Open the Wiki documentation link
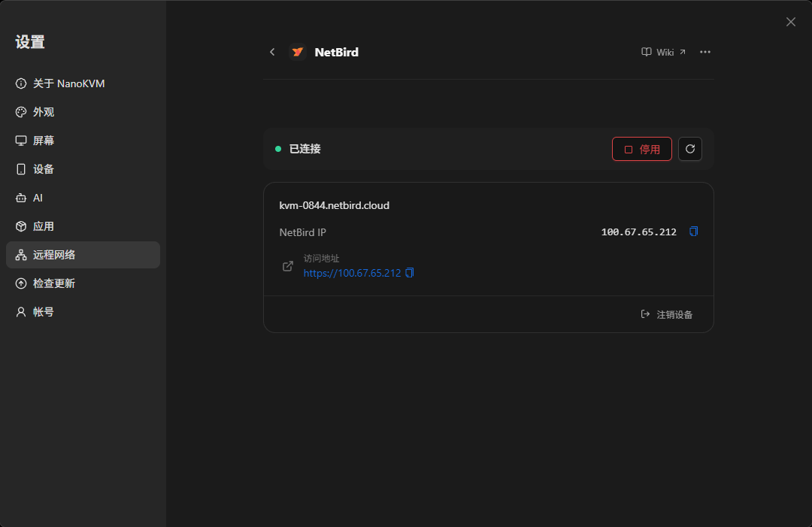 click(x=663, y=53)
